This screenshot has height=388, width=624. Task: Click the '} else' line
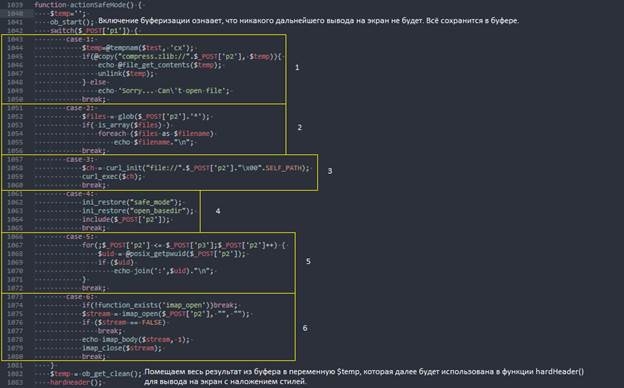pos(94,82)
